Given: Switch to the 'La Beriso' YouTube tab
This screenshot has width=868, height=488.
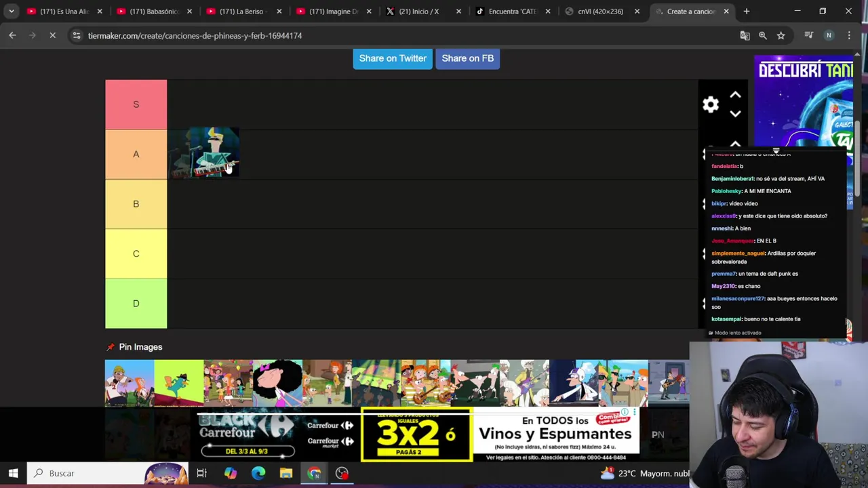Looking at the screenshot, I should tap(243, 12).
